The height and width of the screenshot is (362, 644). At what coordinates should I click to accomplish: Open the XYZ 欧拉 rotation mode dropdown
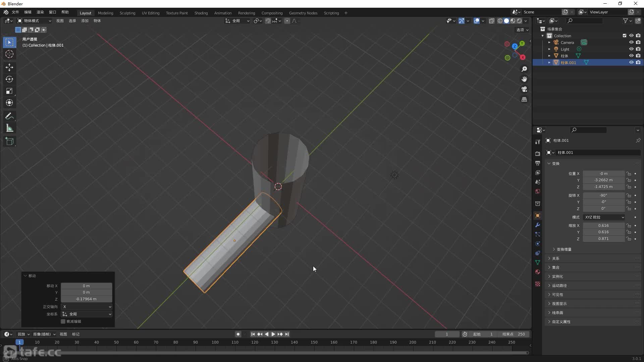tap(604, 217)
